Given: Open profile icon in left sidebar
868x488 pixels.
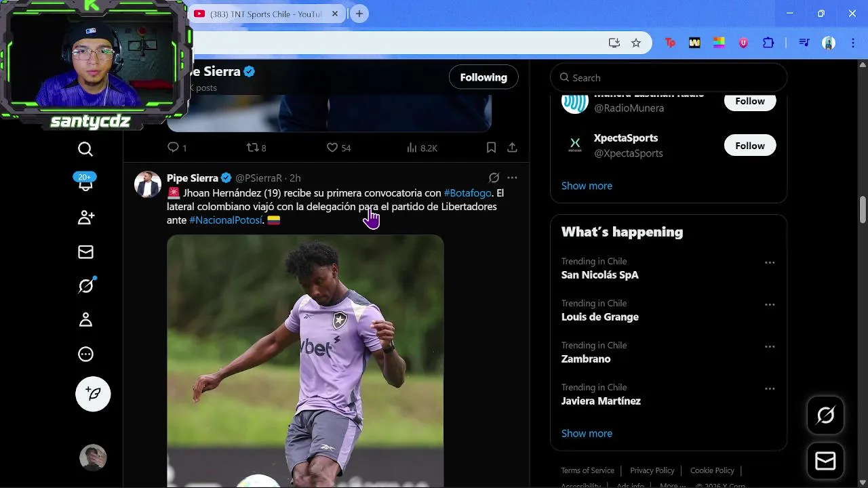Looking at the screenshot, I should point(85,320).
